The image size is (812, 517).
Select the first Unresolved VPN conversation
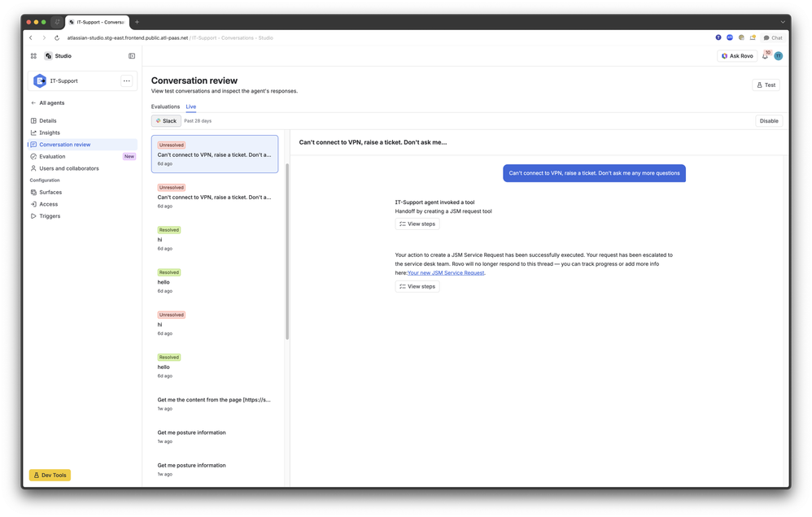pyautogui.click(x=215, y=154)
